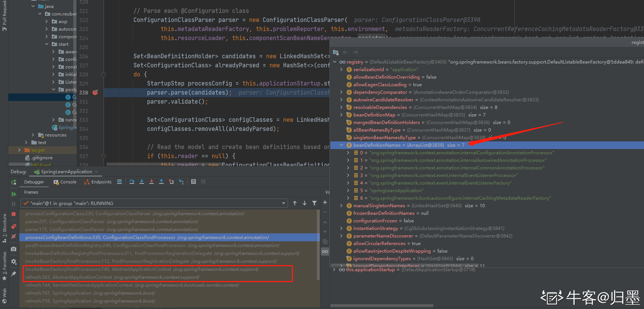This screenshot has height=309, width=644.
Task: Select previous frame with the up arrow
Action: (295, 203)
